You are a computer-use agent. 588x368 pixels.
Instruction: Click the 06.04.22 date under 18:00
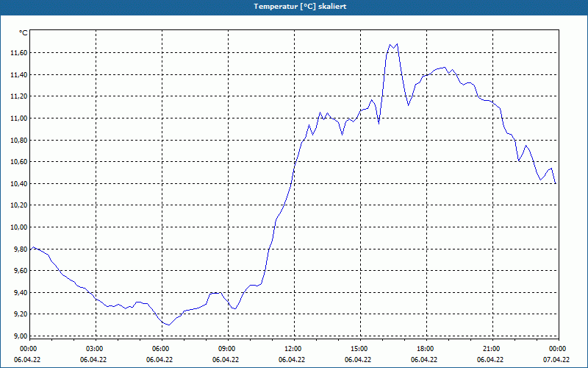[424, 360]
